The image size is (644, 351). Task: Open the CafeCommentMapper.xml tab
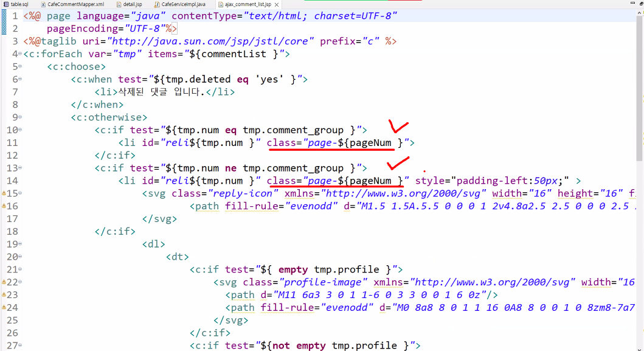[72, 4]
